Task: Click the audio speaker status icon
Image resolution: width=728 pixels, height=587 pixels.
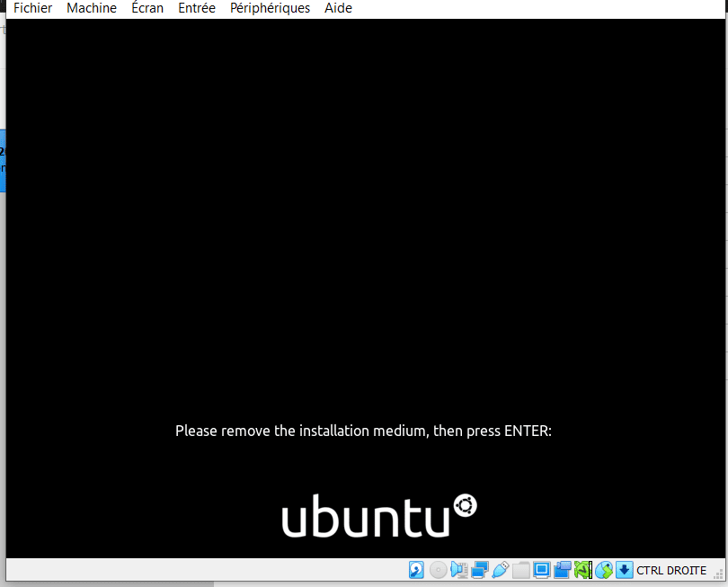Action: 459,570
